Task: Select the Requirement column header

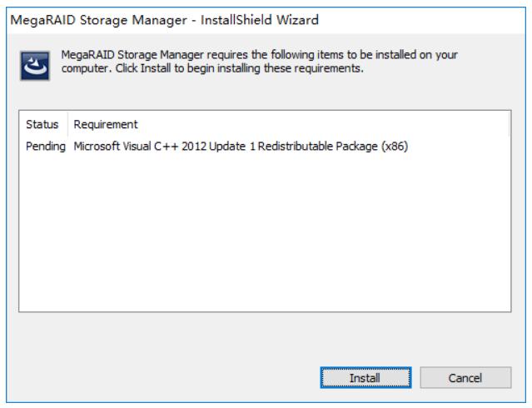Action: pyautogui.click(x=106, y=124)
